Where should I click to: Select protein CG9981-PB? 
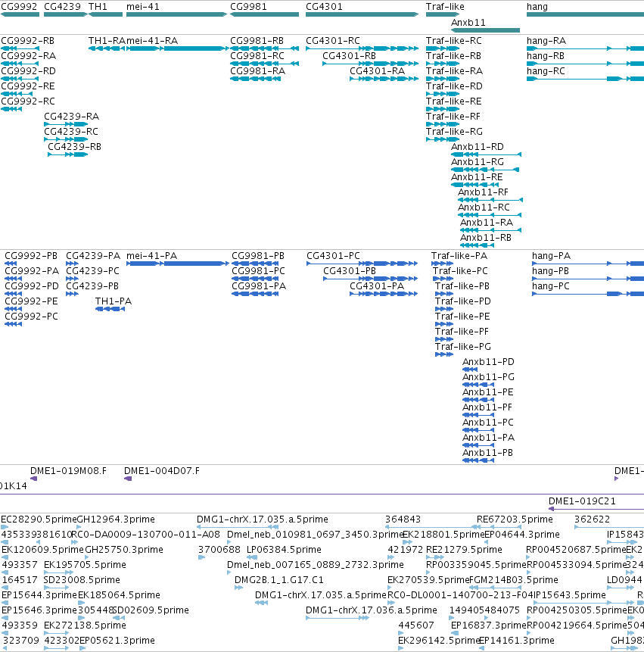coord(255,264)
